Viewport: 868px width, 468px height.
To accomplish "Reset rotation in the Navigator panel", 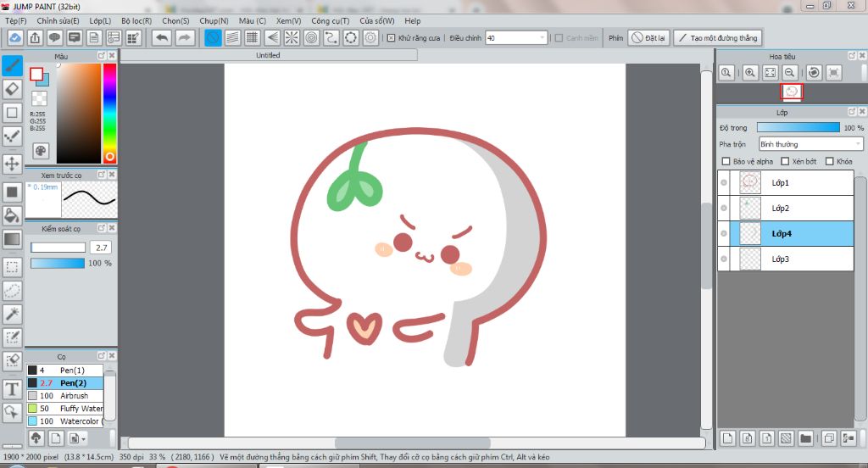I will (x=814, y=73).
